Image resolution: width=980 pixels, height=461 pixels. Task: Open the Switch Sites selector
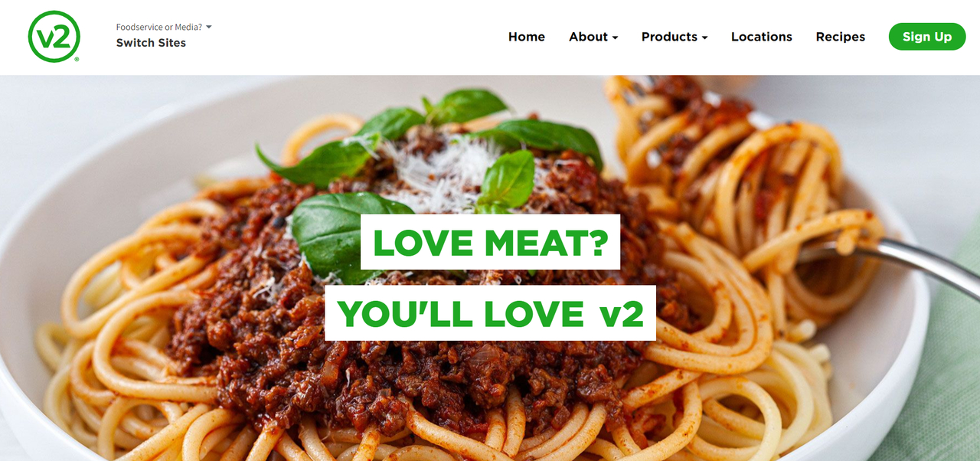click(151, 43)
